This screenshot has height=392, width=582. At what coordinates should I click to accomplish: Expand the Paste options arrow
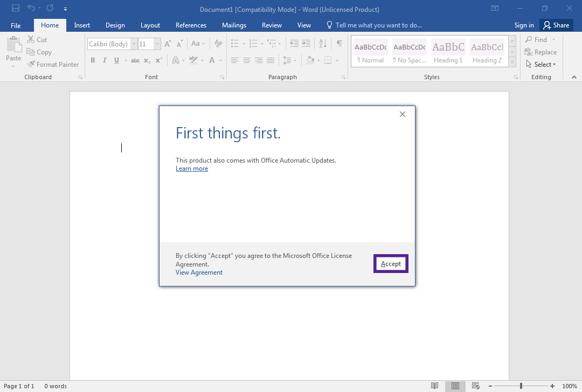click(x=13, y=66)
